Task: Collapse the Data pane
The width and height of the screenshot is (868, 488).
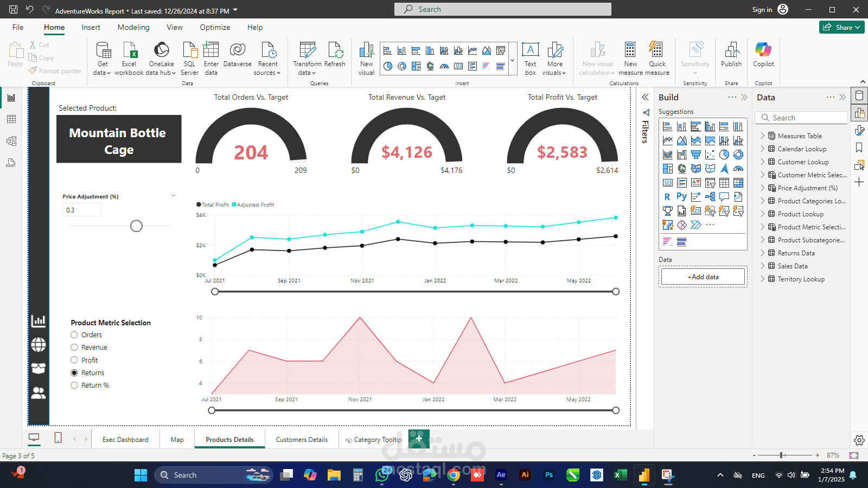Action: pyautogui.click(x=843, y=97)
